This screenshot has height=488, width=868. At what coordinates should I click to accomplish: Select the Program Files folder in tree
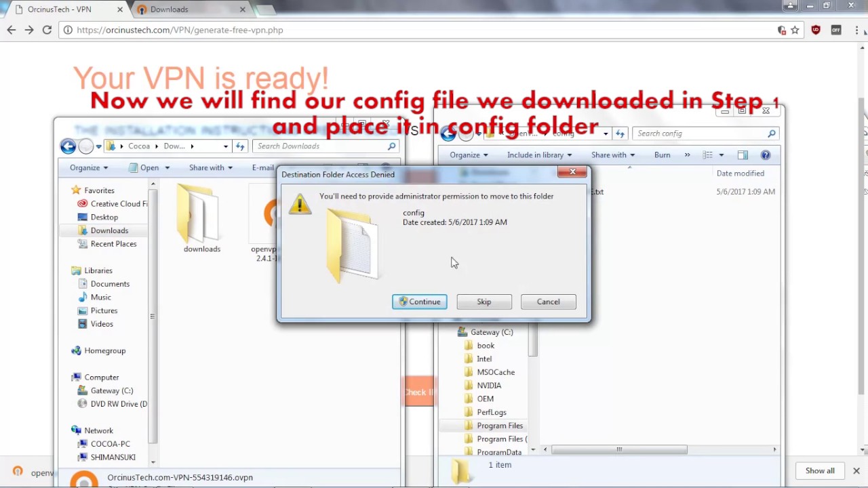500,426
